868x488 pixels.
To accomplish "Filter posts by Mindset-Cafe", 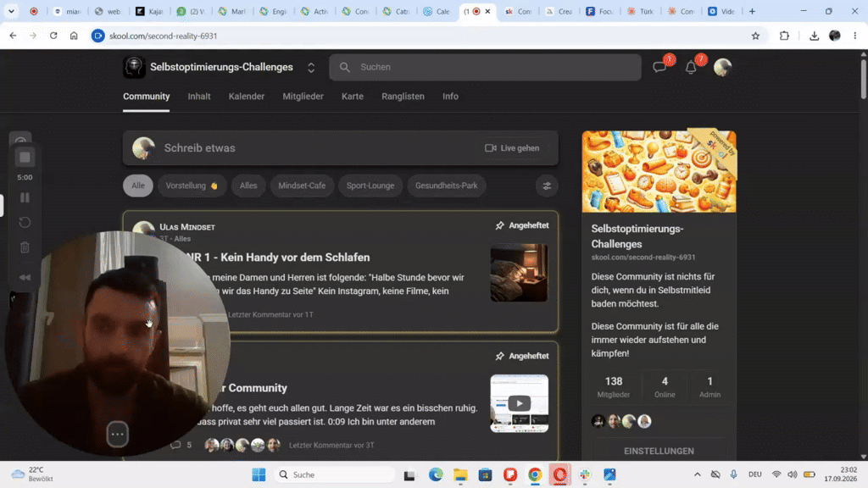I will pyautogui.click(x=302, y=186).
